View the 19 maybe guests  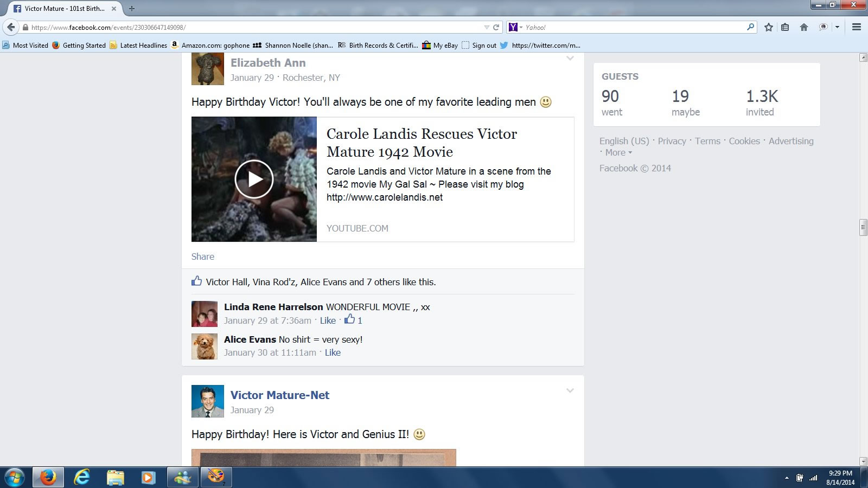point(686,102)
